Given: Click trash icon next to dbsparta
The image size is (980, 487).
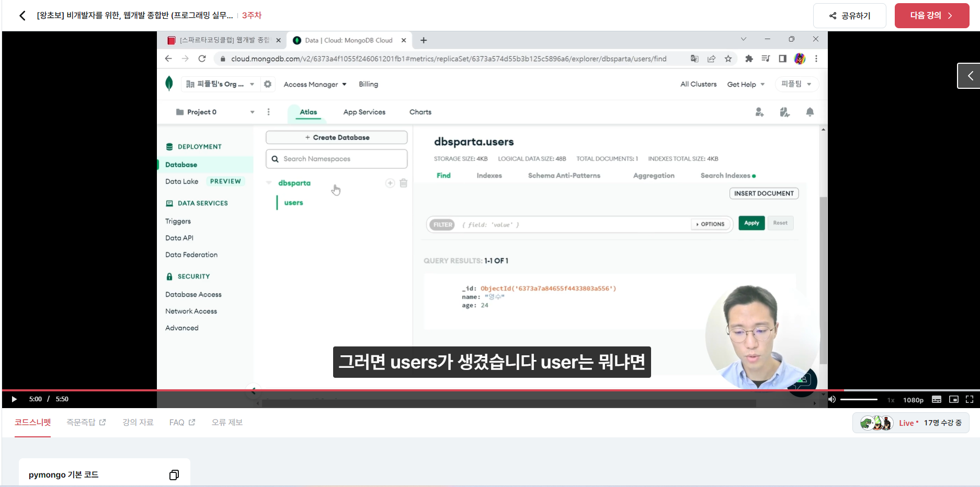Looking at the screenshot, I should coord(403,183).
